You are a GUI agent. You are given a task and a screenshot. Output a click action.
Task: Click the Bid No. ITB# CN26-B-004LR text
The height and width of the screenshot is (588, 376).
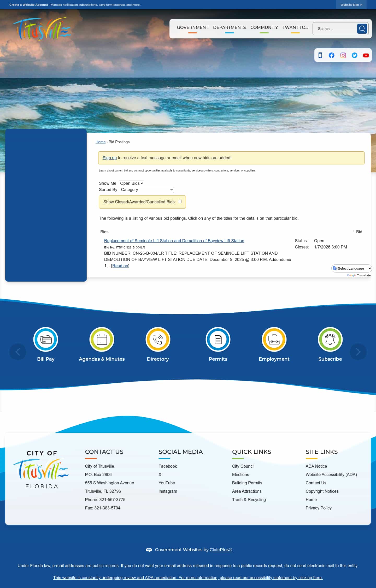[x=125, y=247]
